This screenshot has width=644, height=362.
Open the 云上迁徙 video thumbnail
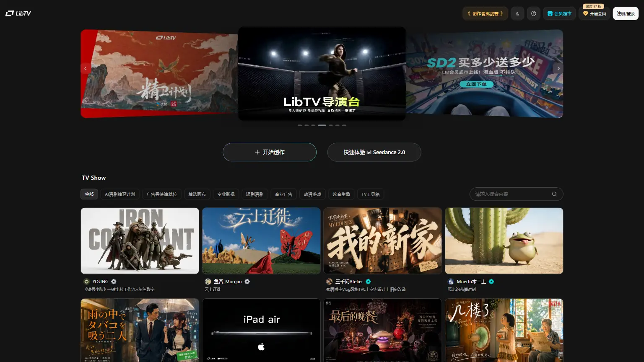[x=261, y=241]
